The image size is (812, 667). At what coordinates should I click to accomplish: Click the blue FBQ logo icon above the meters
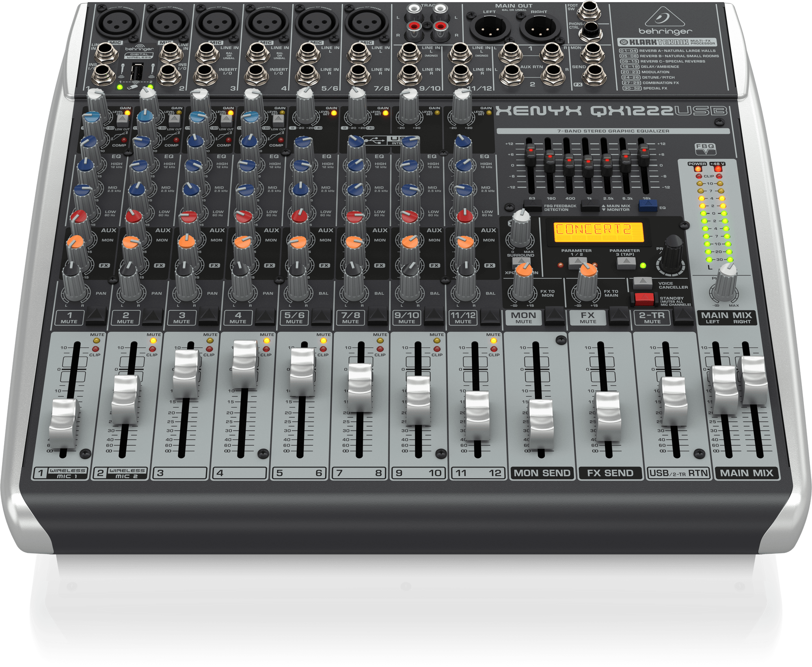click(x=706, y=149)
